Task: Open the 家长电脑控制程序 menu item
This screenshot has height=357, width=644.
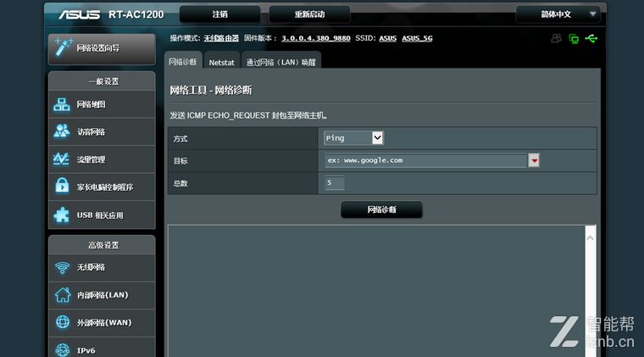Action: [102, 187]
